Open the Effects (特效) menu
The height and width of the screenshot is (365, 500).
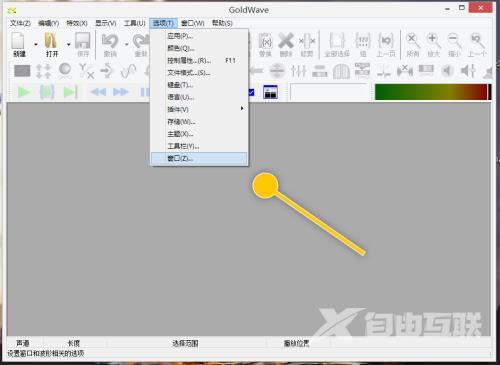[x=77, y=23]
